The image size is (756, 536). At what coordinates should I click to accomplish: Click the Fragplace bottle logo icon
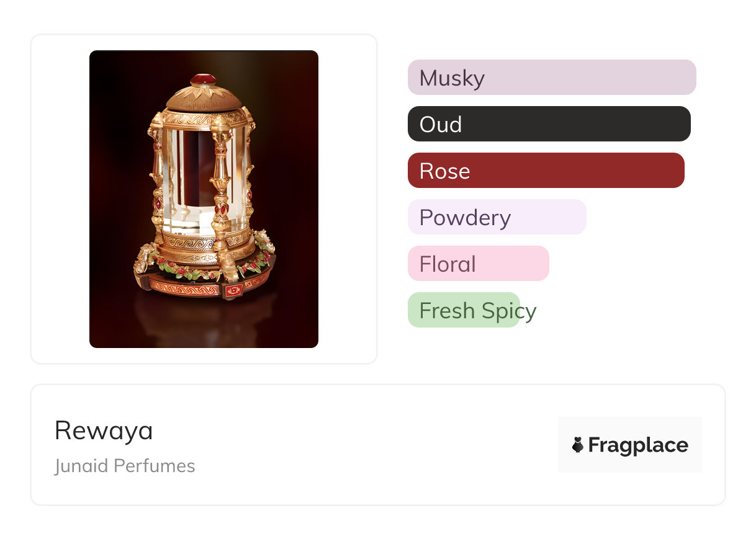pos(578,445)
